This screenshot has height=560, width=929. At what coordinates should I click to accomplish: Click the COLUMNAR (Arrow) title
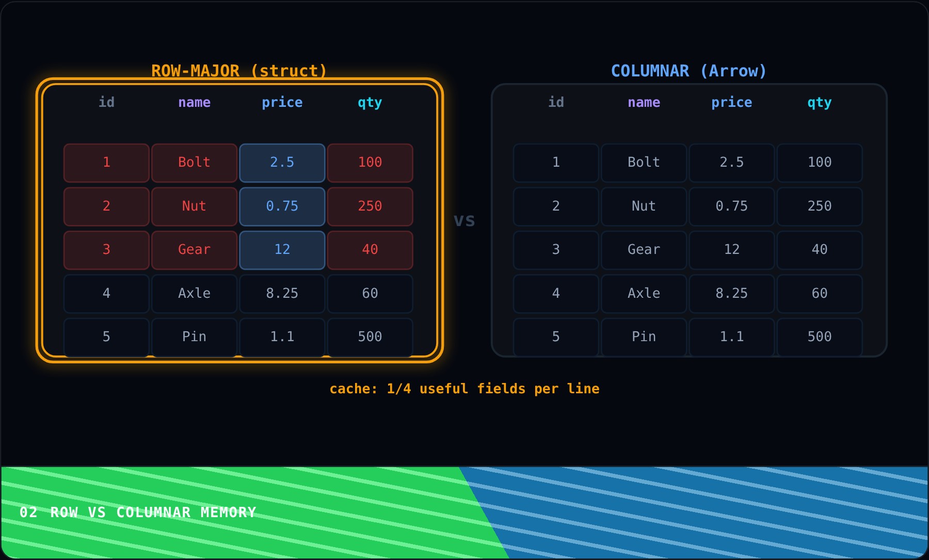pyautogui.click(x=689, y=71)
